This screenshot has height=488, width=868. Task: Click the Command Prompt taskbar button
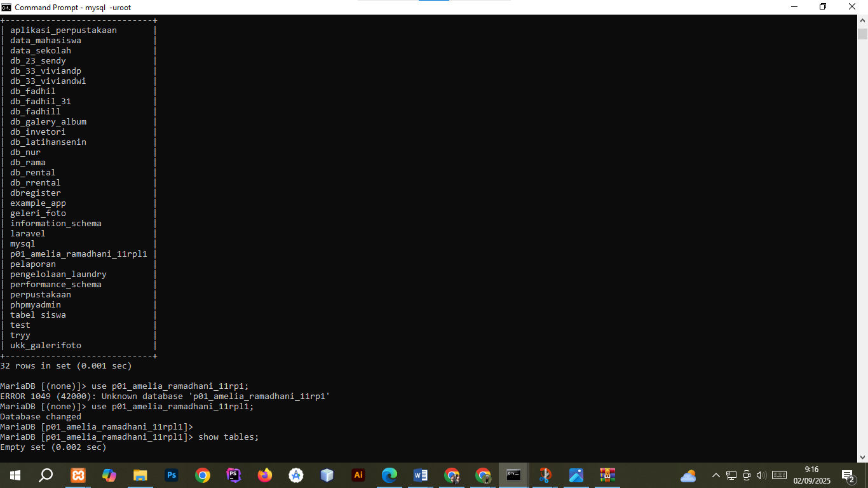[513, 475]
